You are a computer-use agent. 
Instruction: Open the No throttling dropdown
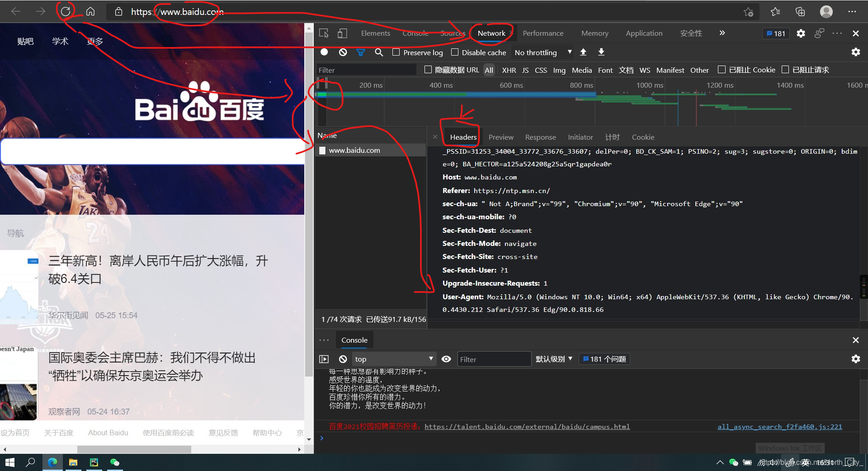[x=543, y=52]
